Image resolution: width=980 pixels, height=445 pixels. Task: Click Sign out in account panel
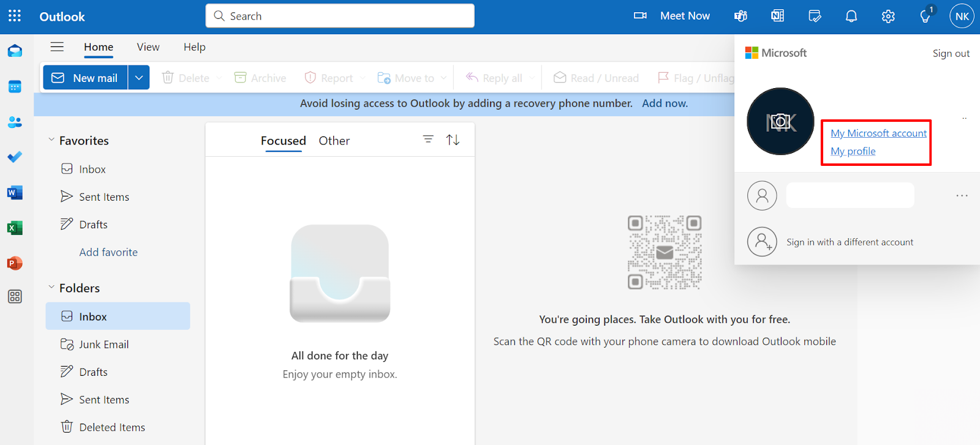tap(951, 53)
